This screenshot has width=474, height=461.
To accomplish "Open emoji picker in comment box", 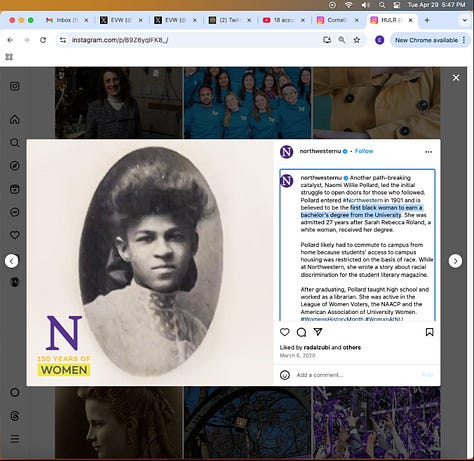I will (285, 375).
